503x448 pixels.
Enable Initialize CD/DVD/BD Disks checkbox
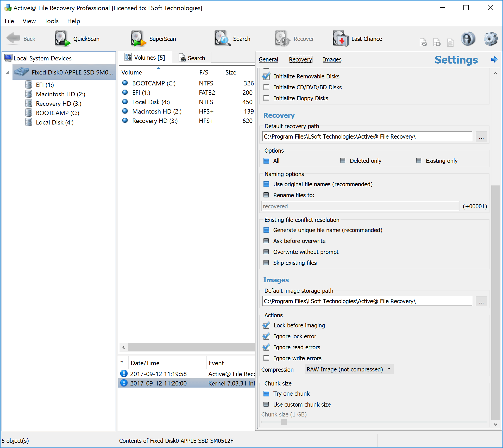click(x=267, y=87)
